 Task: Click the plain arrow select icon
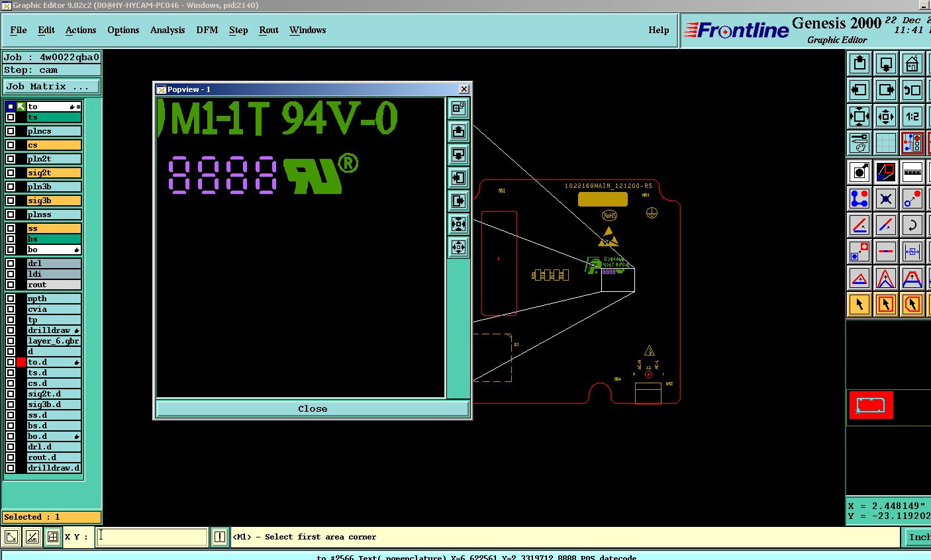click(859, 304)
